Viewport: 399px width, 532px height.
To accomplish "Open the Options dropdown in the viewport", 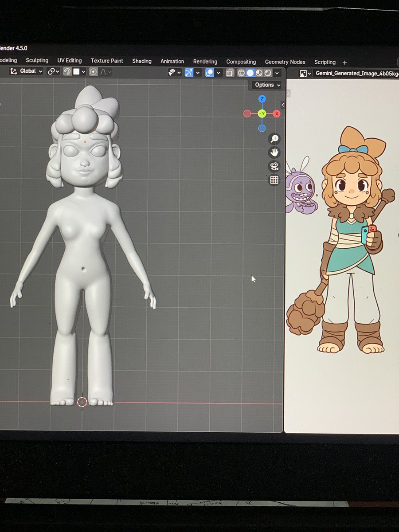I will tap(266, 85).
